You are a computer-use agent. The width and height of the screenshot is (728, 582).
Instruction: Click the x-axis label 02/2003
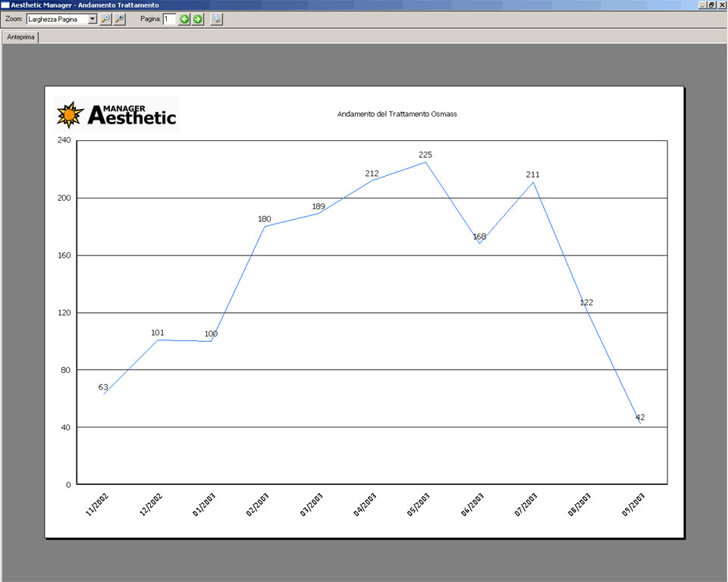click(x=258, y=505)
